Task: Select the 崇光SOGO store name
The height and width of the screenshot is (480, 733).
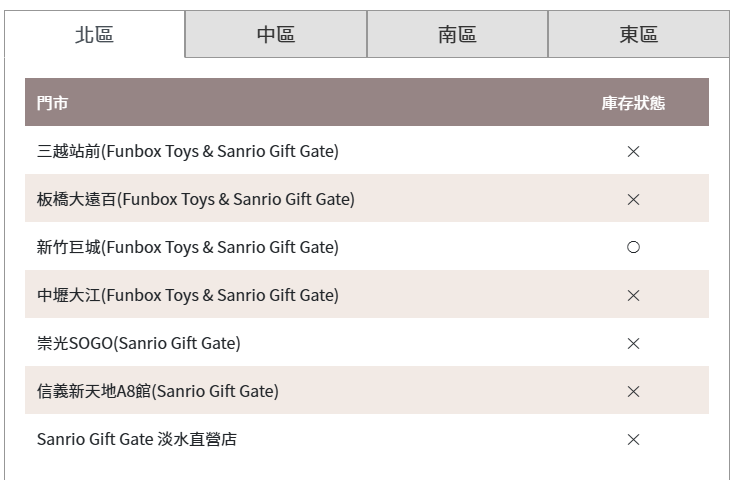Action: coord(139,344)
